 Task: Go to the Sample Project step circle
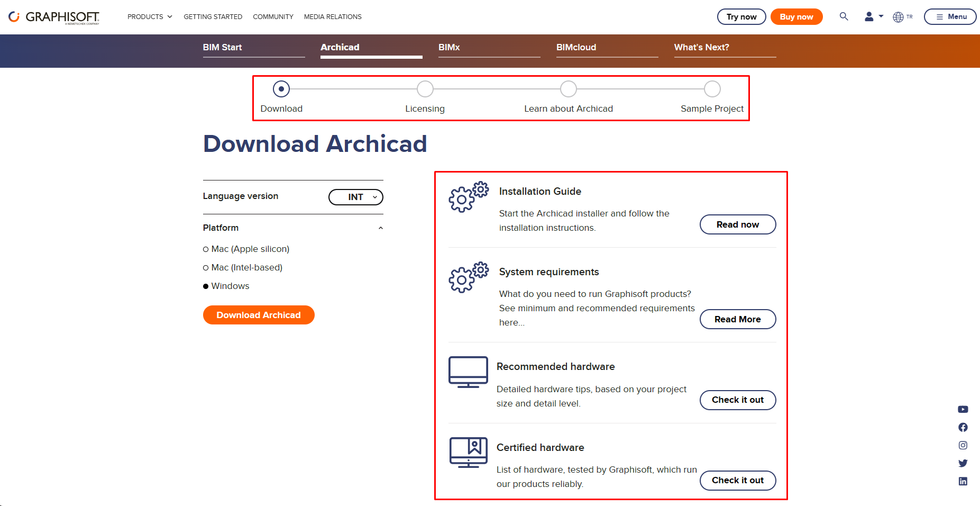pyautogui.click(x=712, y=89)
